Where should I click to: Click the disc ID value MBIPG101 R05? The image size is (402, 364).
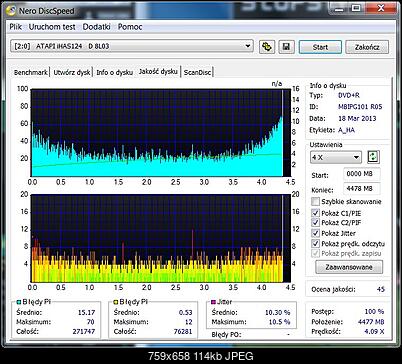pos(360,107)
